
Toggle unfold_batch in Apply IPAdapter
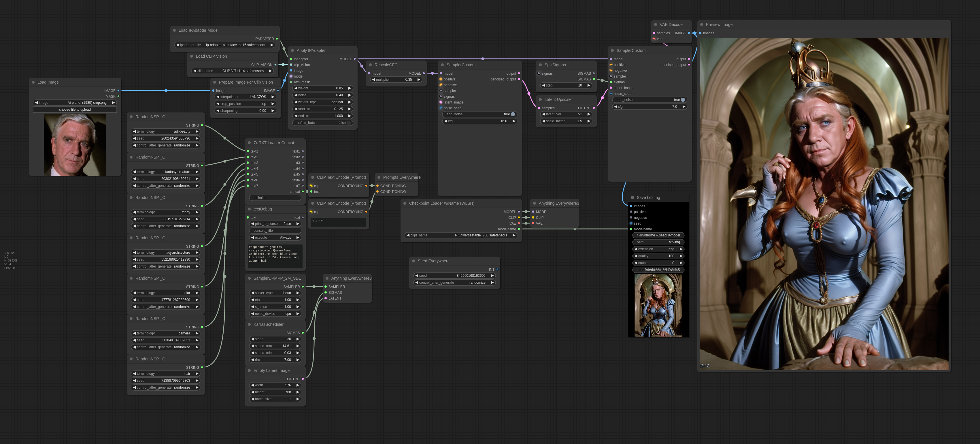point(323,123)
